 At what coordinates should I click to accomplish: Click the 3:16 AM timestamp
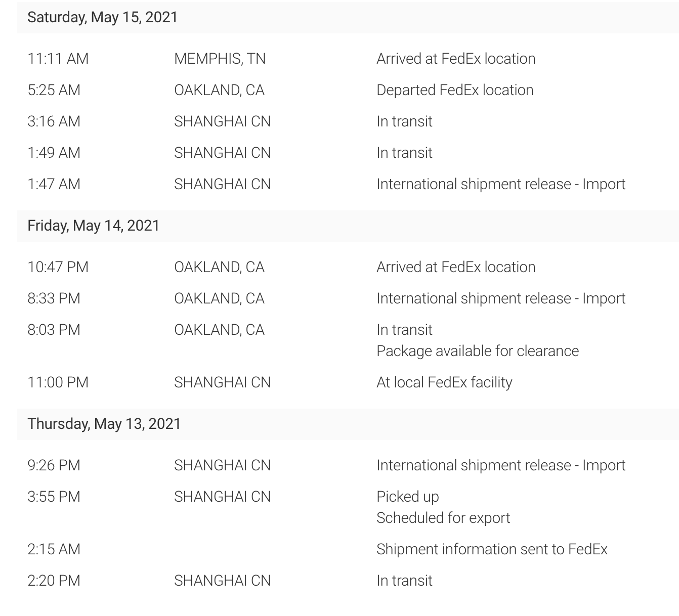54,121
